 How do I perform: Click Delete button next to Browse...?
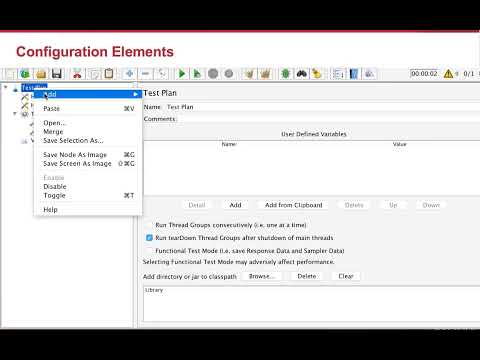click(x=307, y=276)
